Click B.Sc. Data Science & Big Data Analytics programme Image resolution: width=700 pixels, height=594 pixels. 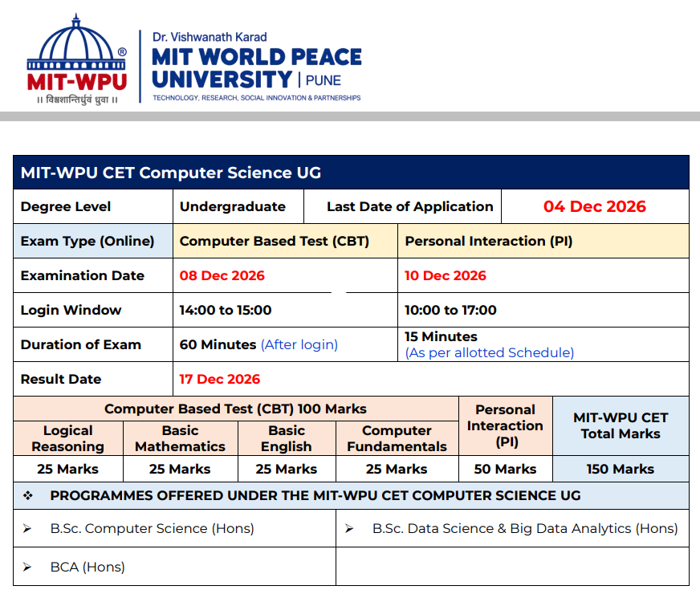(525, 529)
